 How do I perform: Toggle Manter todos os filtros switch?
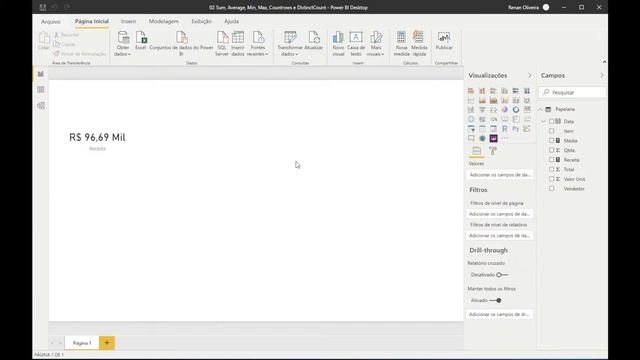coord(496,300)
